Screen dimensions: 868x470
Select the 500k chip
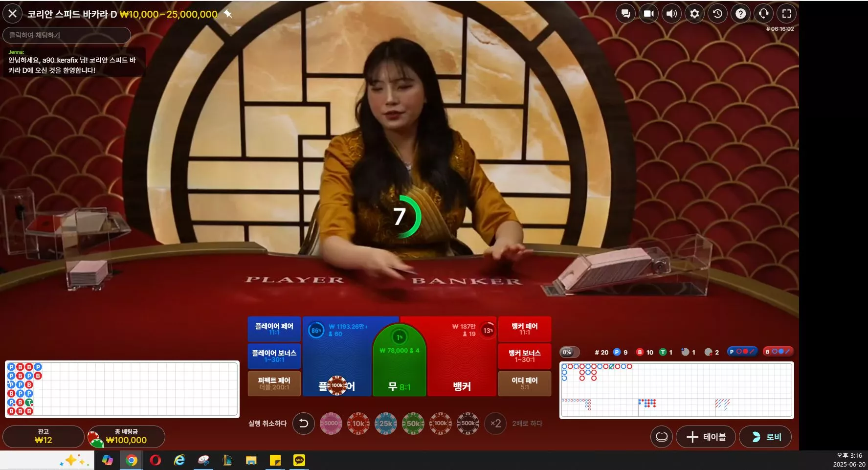[468, 424]
